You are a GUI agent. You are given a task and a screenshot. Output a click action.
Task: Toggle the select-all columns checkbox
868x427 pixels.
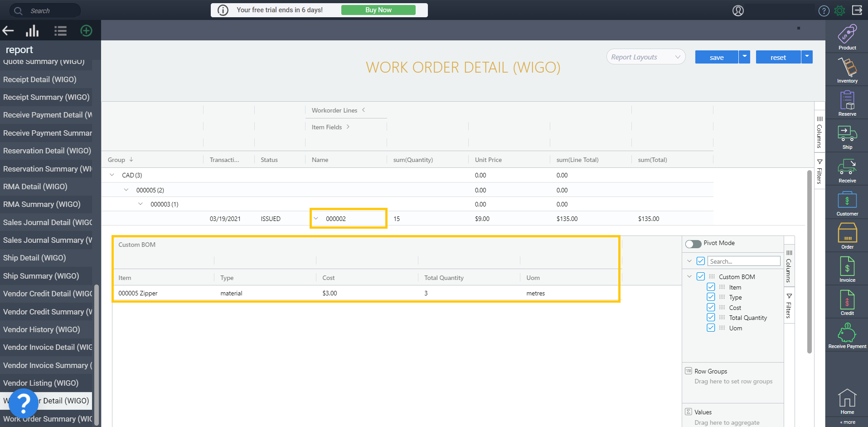coord(701,261)
